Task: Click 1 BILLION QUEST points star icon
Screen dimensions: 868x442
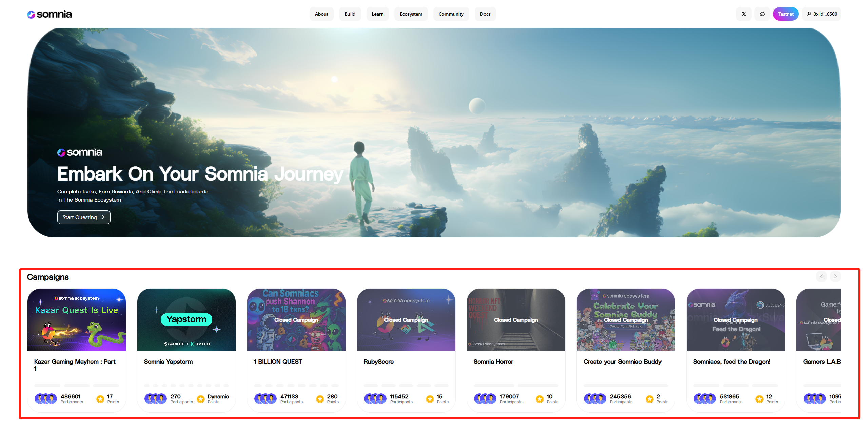Action: 320,399
